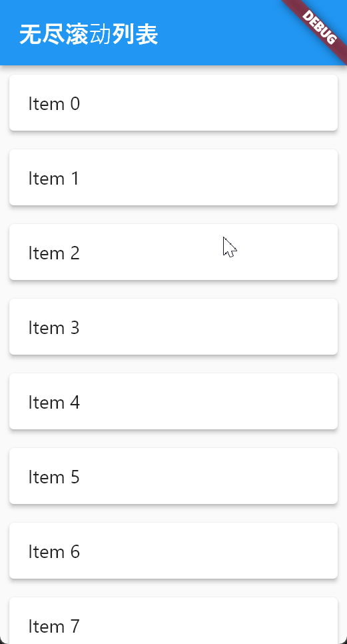Select the Item 5 list entry

coord(173,477)
